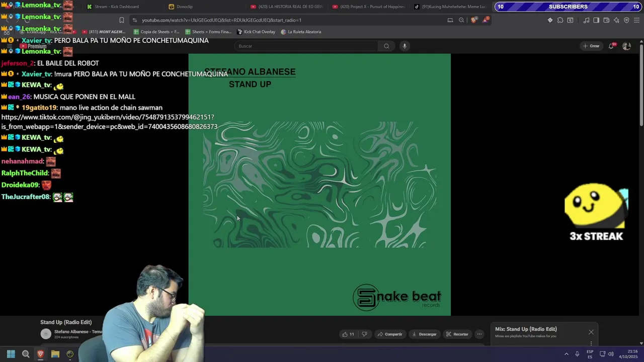
Task: Like the video thumbs-up button
Action: (x=348, y=334)
